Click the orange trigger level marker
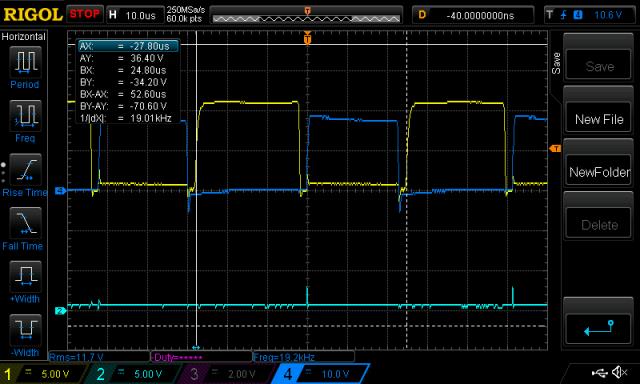Screen dimensions: 640x384 tap(556, 149)
